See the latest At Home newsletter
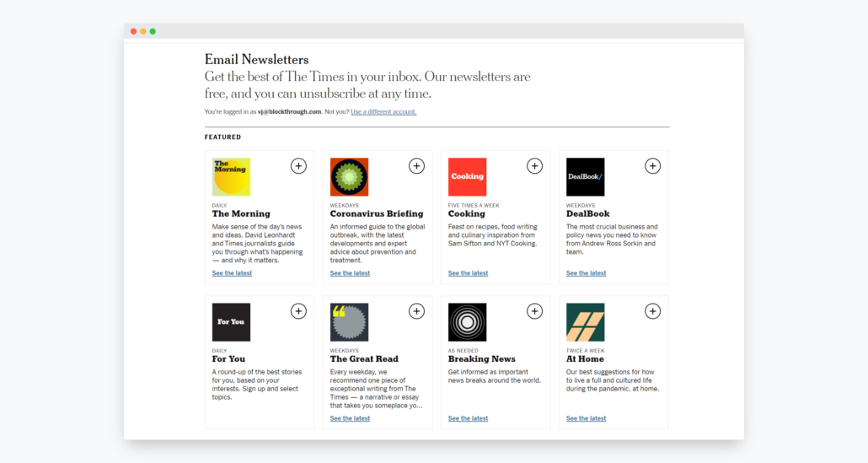 click(586, 418)
